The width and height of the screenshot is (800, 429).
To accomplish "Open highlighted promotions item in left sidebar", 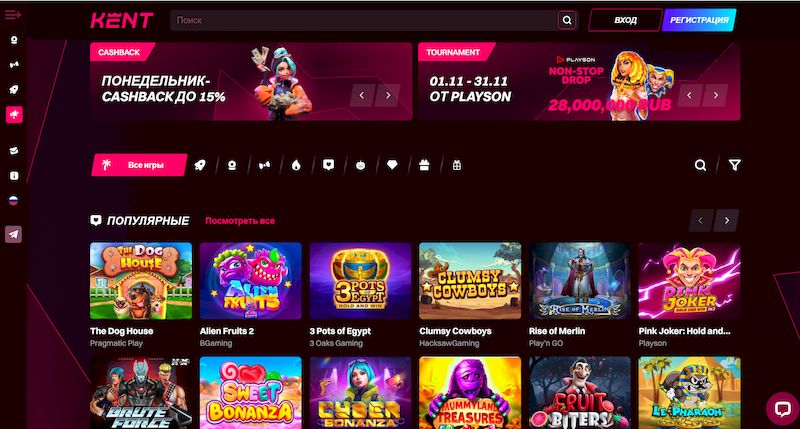I will coord(14,115).
